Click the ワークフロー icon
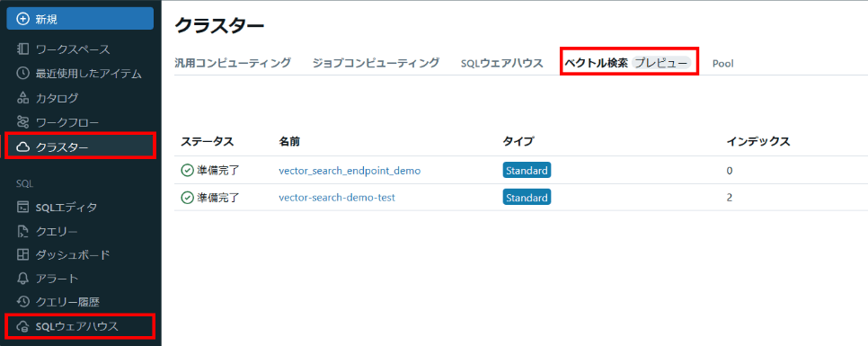The height and width of the screenshot is (346, 868). point(22,122)
